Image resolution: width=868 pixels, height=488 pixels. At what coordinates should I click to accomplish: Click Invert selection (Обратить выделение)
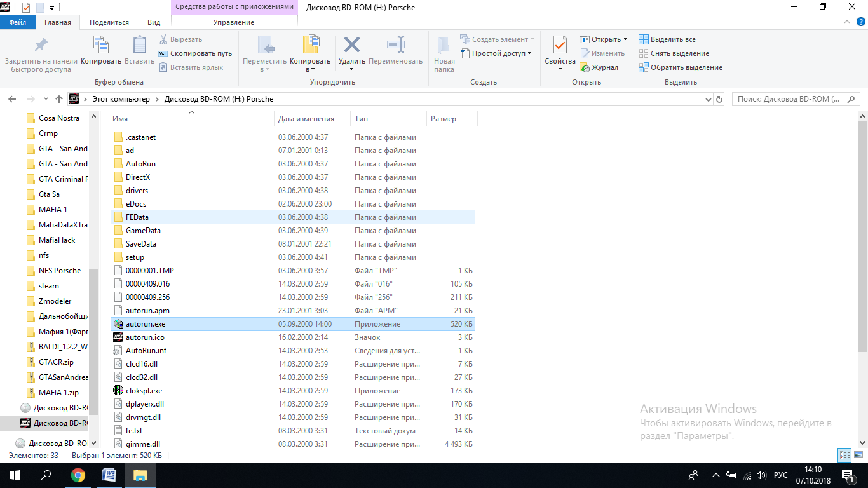tap(681, 67)
